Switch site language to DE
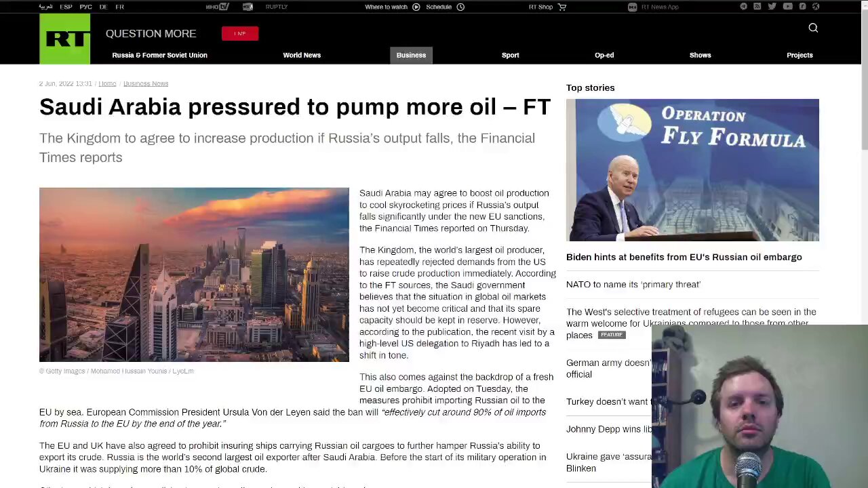The width and height of the screenshot is (868, 488). point(103,7)
